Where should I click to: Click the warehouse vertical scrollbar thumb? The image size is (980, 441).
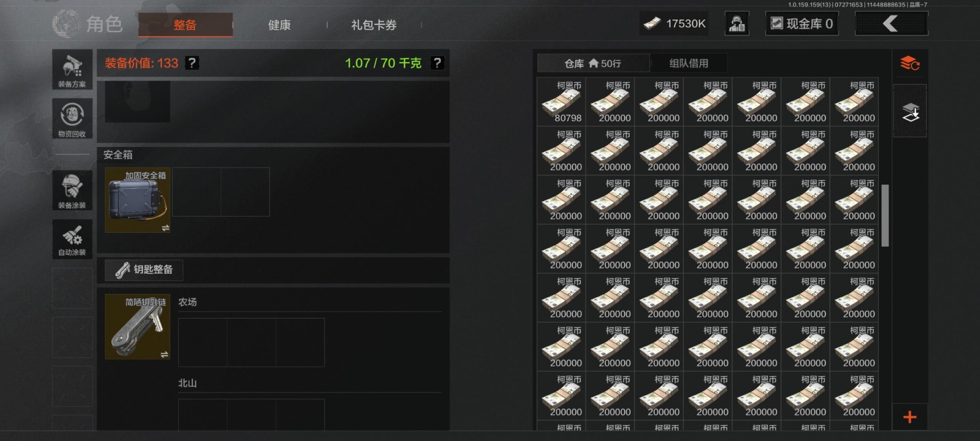point(885,215)
